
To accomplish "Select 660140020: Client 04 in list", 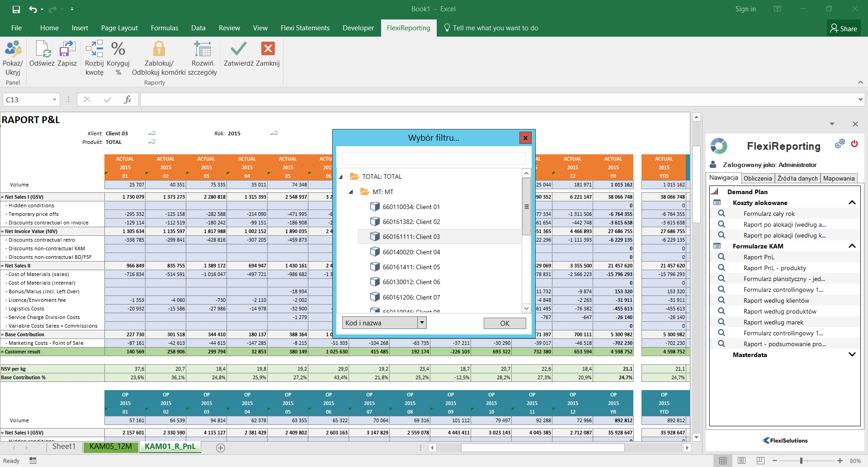I will tap(411, 252).
